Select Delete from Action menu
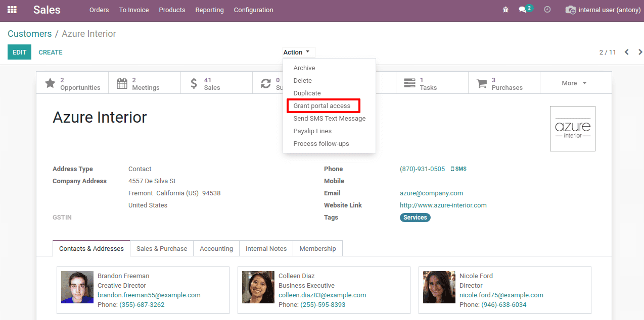This screenshot has height=320, width=644. pyautogui.click(x=329, y=81)
